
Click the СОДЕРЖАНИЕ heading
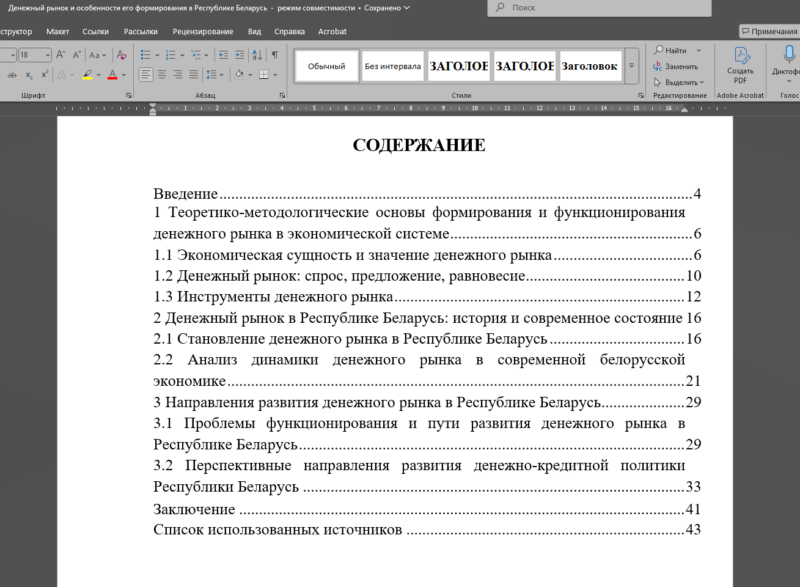point(419,145)
